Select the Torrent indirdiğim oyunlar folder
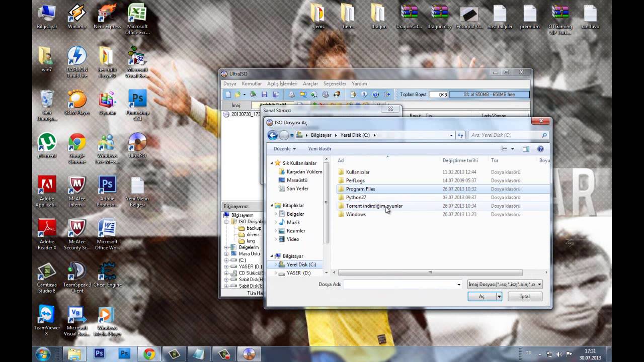The image size is (644, 362). 374,206
